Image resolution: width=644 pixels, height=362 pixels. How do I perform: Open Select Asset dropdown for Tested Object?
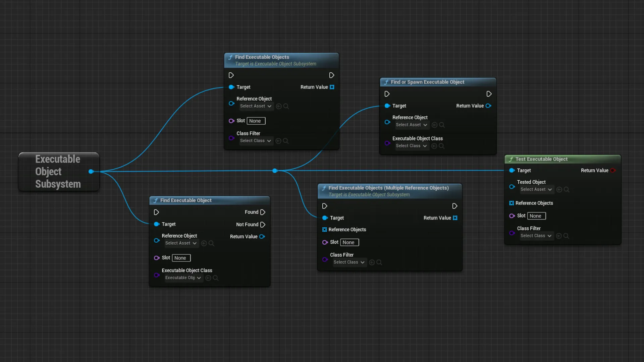tap(536, 190)
